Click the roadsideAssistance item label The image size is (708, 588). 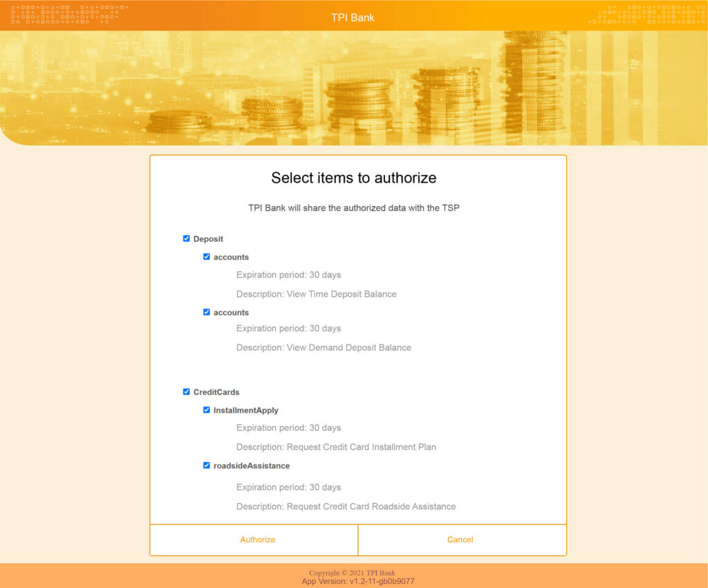click(x=251, y=465)
